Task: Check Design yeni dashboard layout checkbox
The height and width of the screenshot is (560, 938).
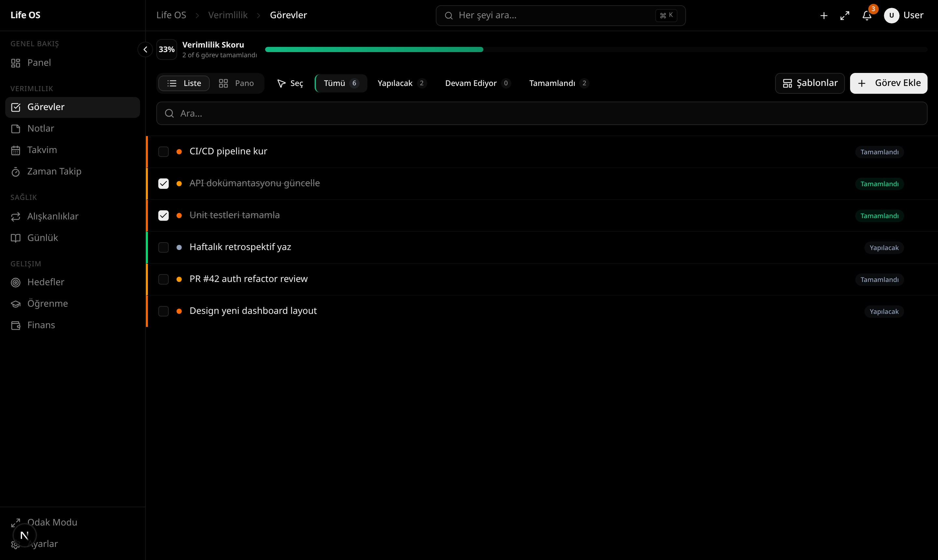Action: [163, 311]
